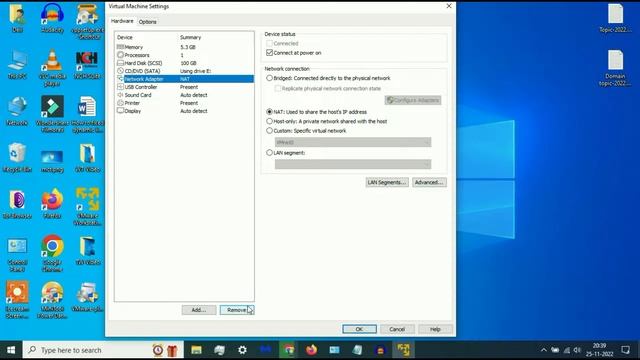Click the Add... device button

199,310
